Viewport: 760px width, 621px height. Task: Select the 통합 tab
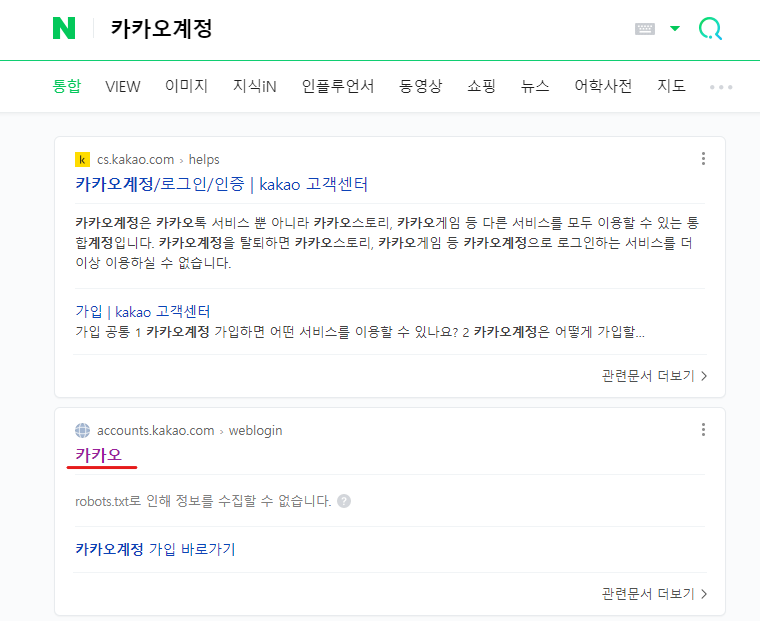tap(66, 86)
